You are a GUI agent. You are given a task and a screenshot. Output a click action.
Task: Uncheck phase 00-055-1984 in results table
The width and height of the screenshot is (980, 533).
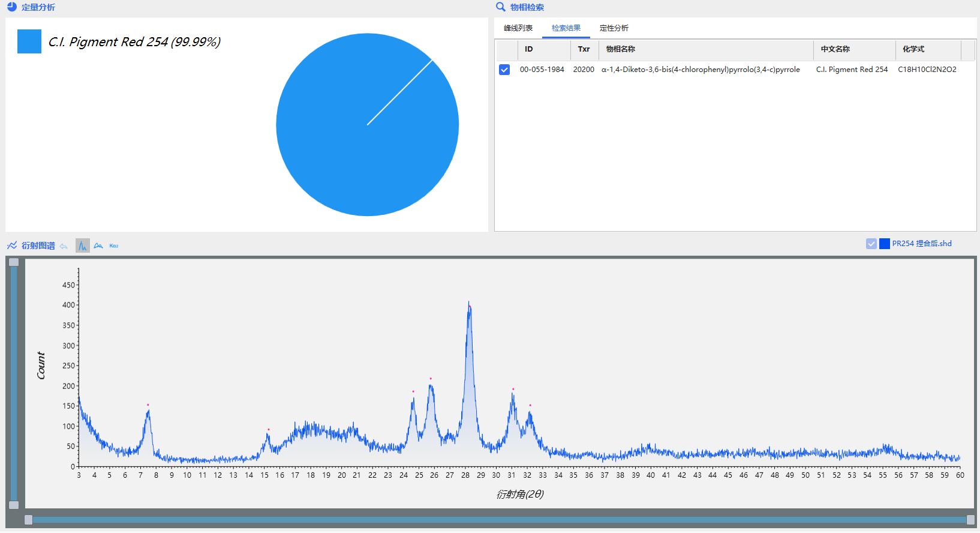pos(504,70)
